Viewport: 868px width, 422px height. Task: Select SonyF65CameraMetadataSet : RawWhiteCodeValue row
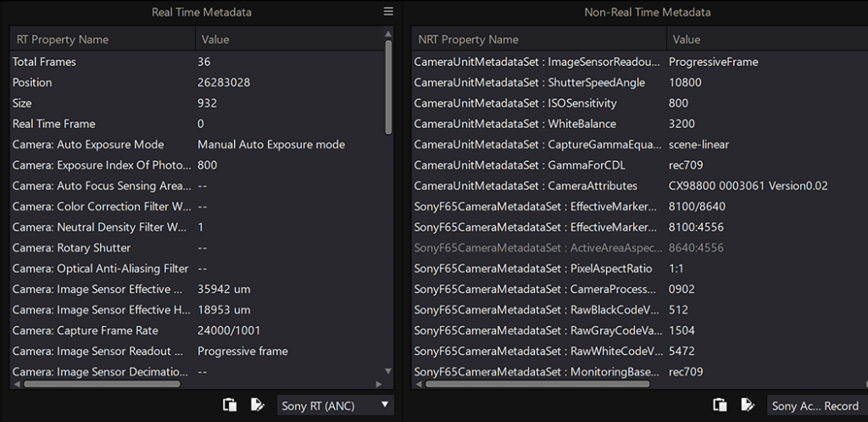pyautogui.click(x=640, y=351)
